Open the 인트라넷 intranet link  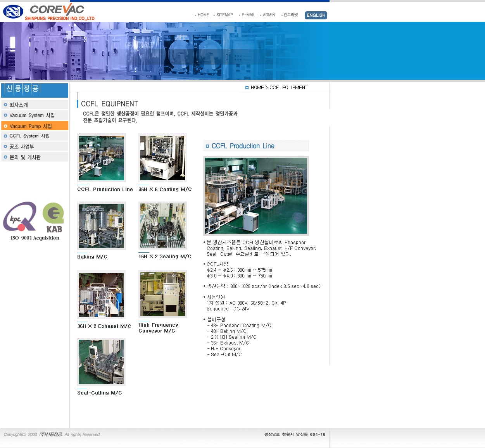pyautogui.click(x=290, y=15)
